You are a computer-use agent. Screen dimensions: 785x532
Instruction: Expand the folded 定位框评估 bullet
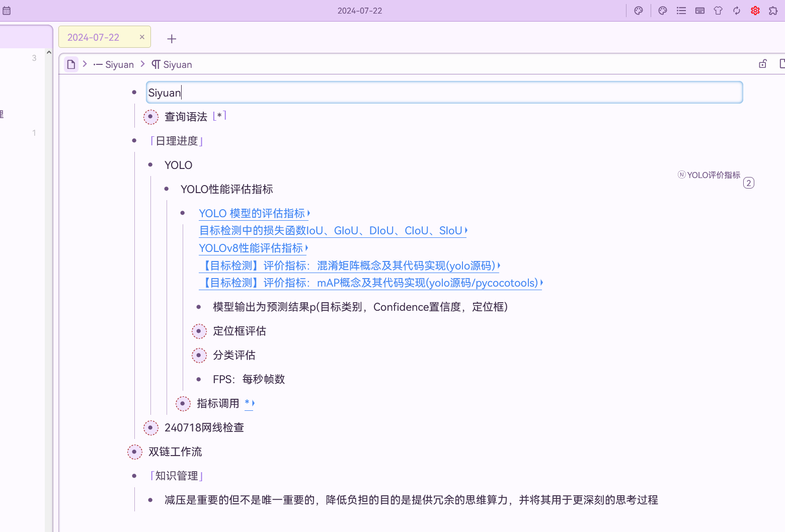coord(199,331)
